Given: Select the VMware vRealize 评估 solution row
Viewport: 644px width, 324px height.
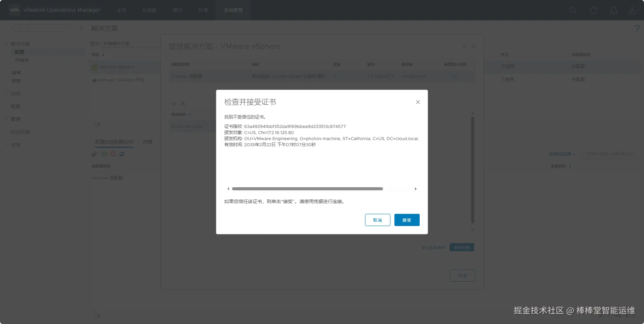Looking at the screenshot, I should (125, 80).
